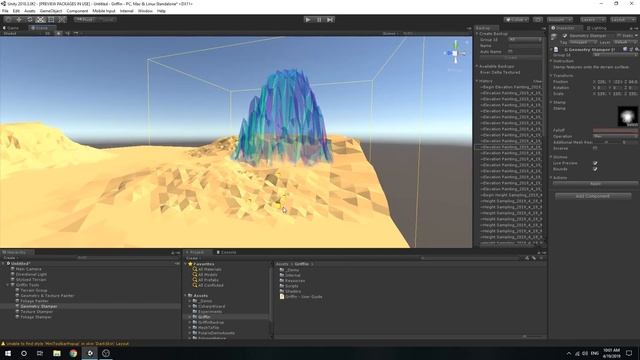
Task: Toggle the Static checkbox in Inspector
Action: 619,36
